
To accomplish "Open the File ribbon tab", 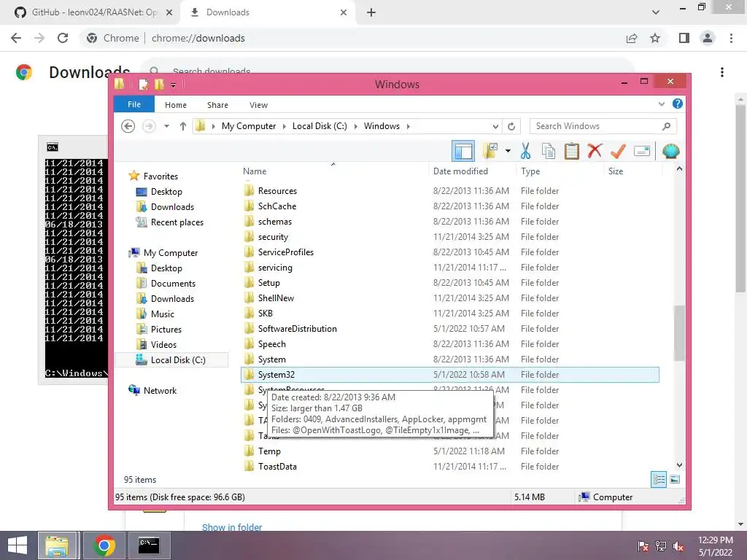I will click(134, 104).
